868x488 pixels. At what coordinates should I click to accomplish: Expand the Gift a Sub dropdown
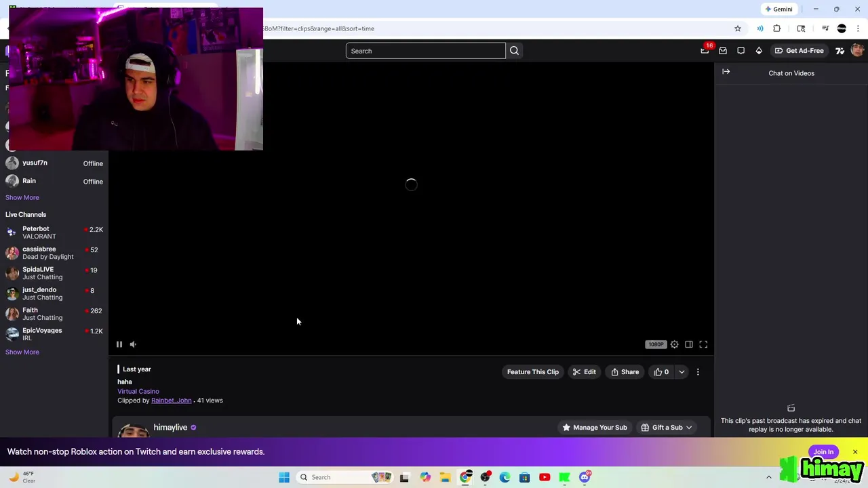pyautogui.click(x=667, y=428)
